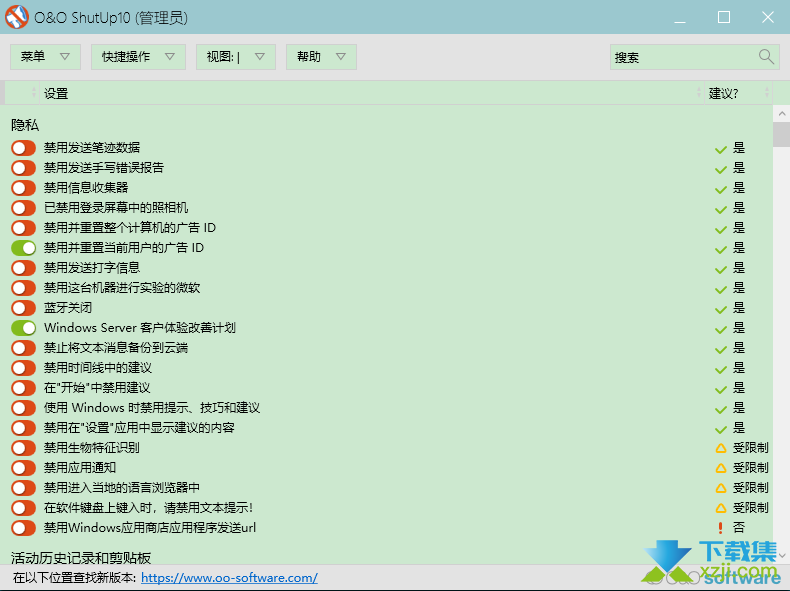Turn off 禁用并重置当前用户的广告 ID switch

pyautogui.click(x=24, y=248)
